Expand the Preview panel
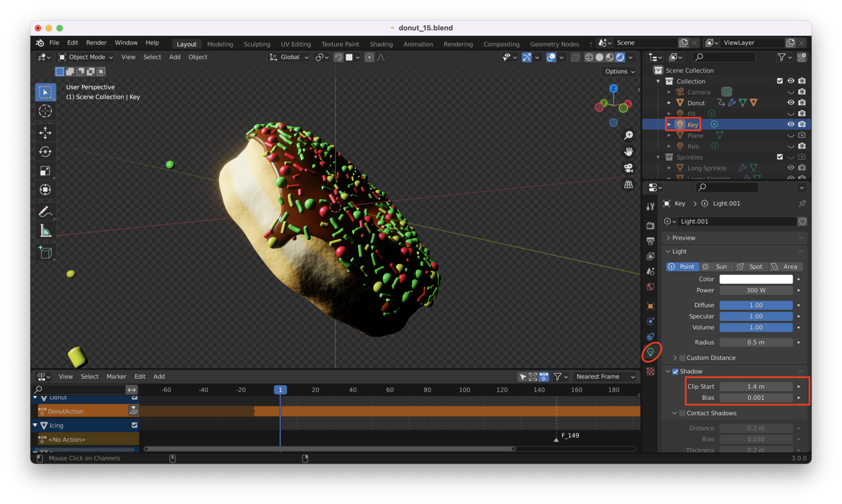Image resolution: width=842 pixels, height=504 pixels. [x=684, y=238]
